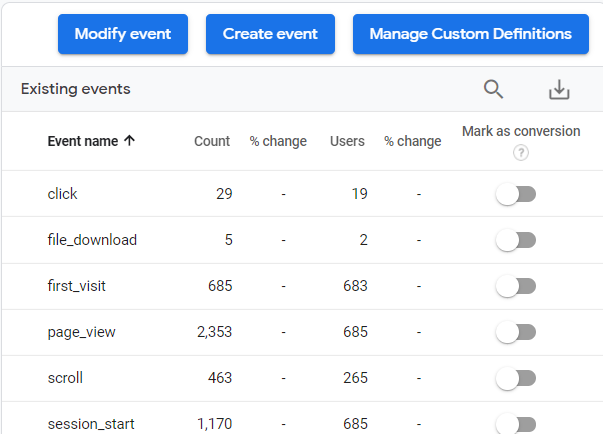Viewport: 603px width, 434px height.
Task: Click the scroll users value 265
Action: pos(355,378)
